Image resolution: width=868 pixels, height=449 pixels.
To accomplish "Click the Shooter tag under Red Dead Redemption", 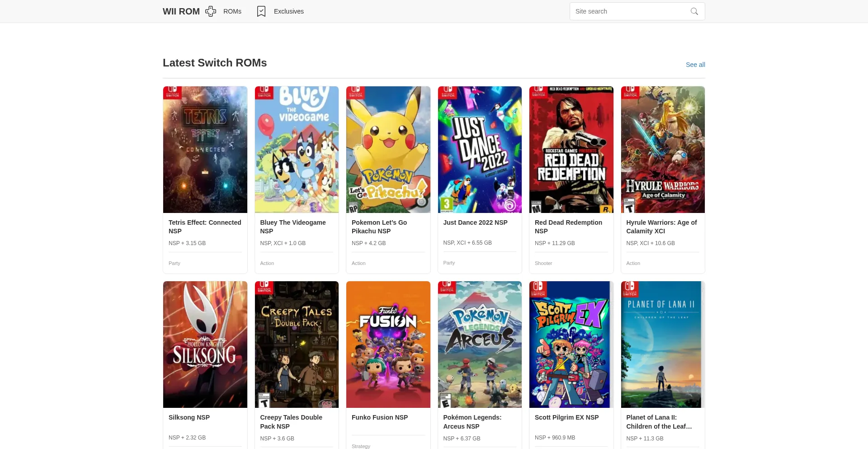I will click(543, 263).
